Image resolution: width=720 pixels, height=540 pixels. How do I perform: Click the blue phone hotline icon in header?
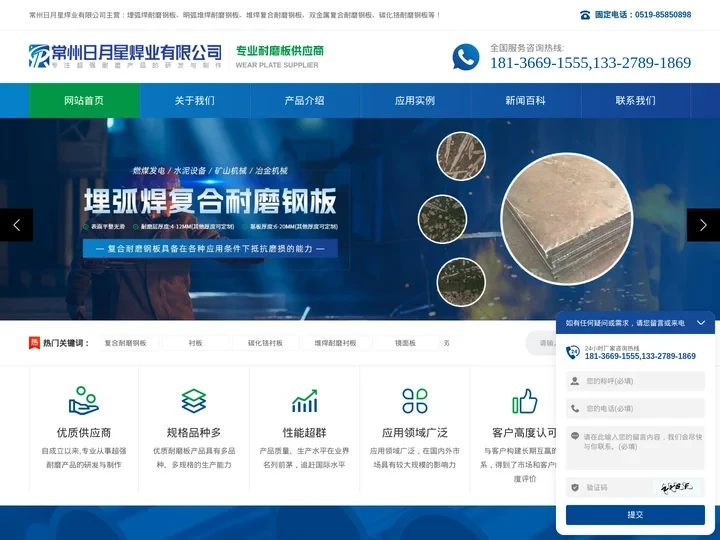click(465, 57)
